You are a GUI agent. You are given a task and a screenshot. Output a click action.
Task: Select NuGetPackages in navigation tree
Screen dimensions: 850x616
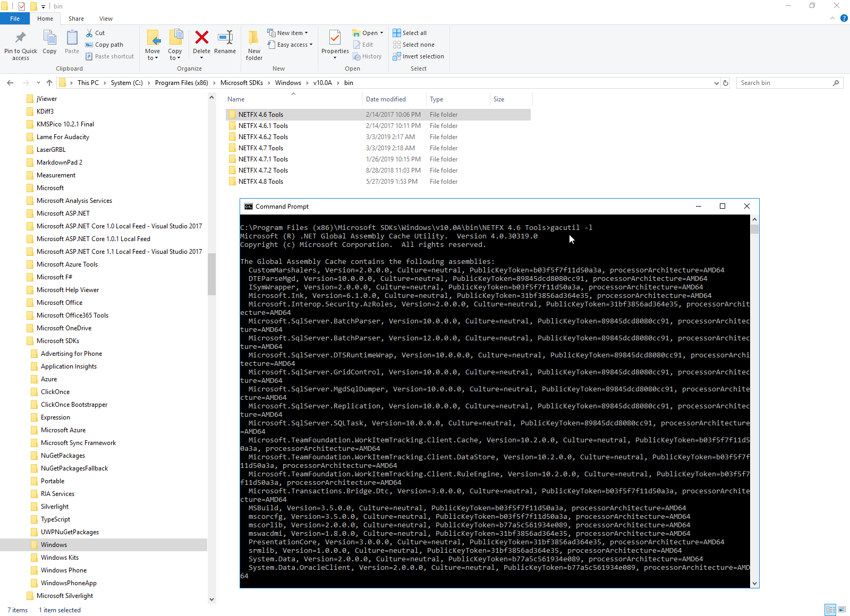(x=63, y=456)
